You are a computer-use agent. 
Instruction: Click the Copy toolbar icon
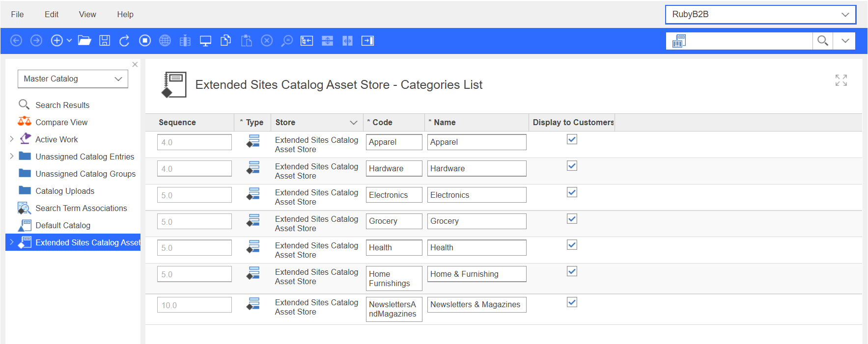(226, 41)
